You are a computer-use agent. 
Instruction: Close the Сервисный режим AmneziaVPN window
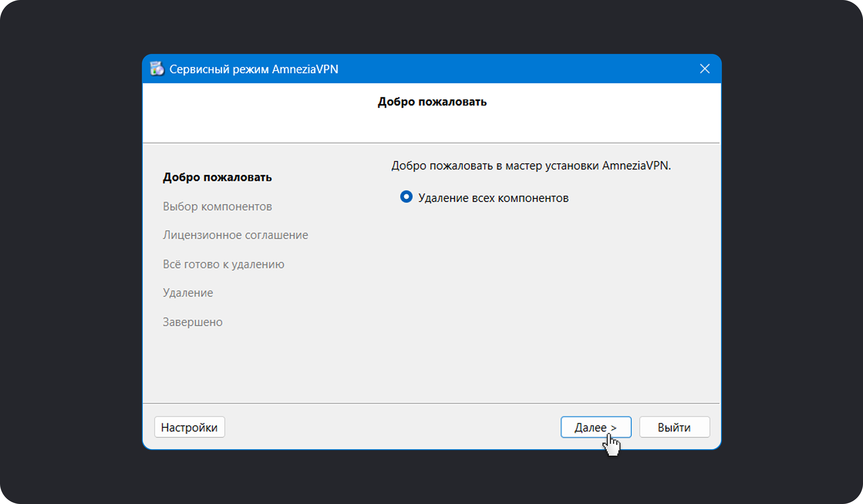pos(704,69)
